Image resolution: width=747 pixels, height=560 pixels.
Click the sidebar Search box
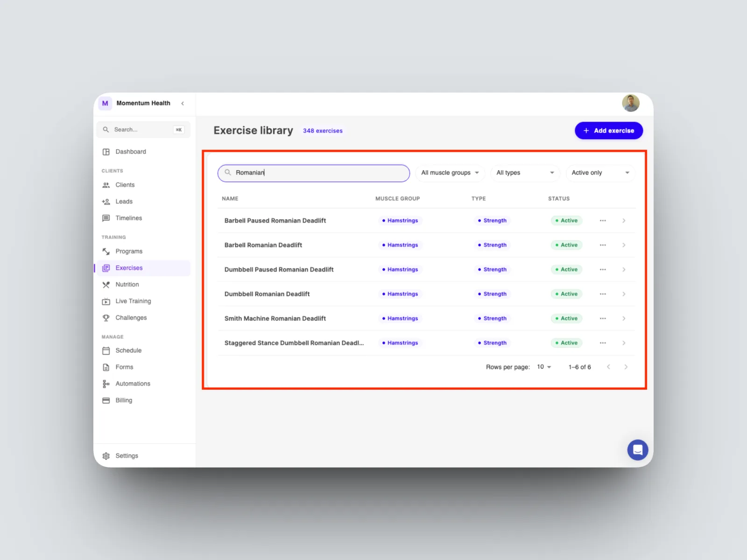coord(143,130)
